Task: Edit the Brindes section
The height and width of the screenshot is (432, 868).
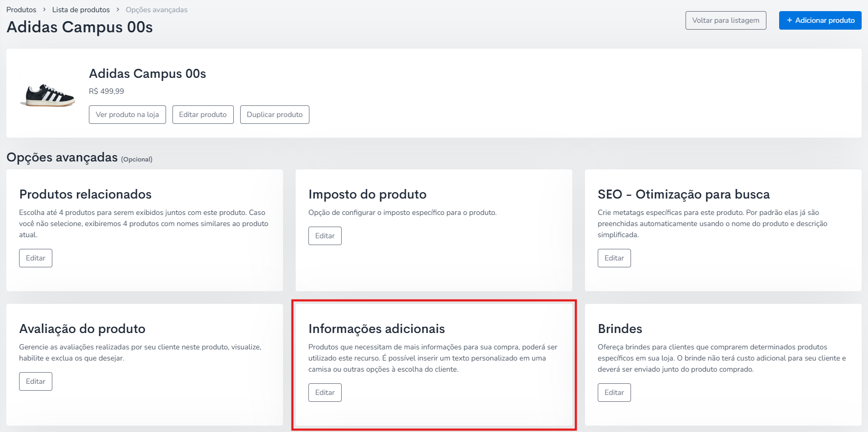Action: (x=614, y=392)
